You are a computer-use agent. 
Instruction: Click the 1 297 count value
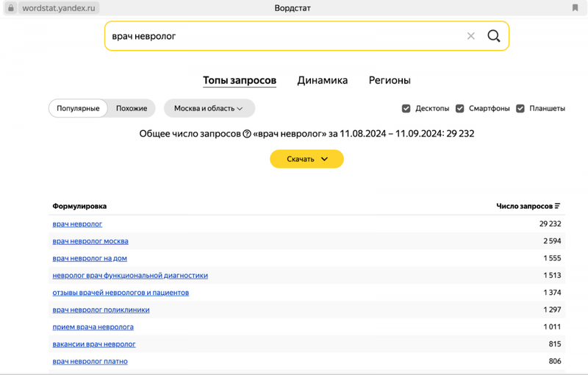point(552,310)
